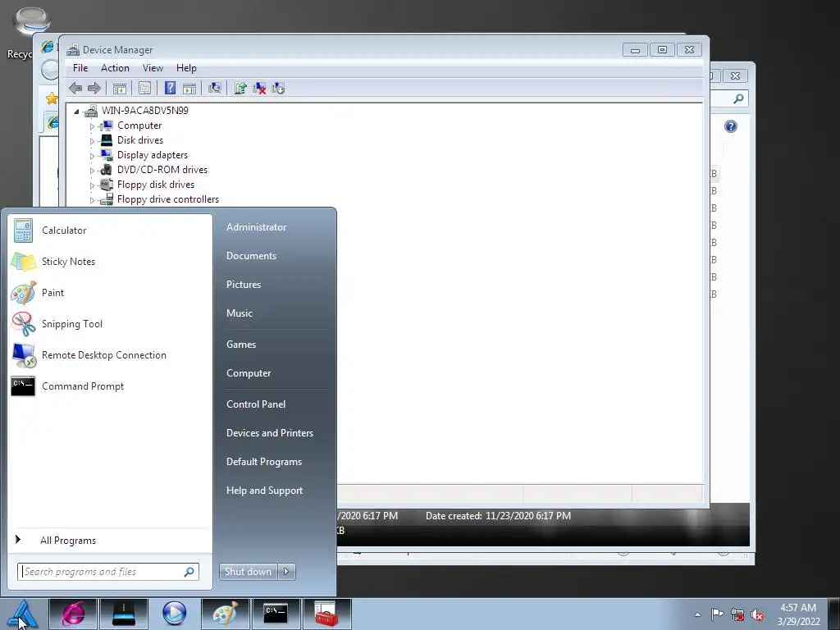Viewport: 840px width, 630px height.
Task: Open Devices and Printers from Start menu
Action: (x=269, y=433)
